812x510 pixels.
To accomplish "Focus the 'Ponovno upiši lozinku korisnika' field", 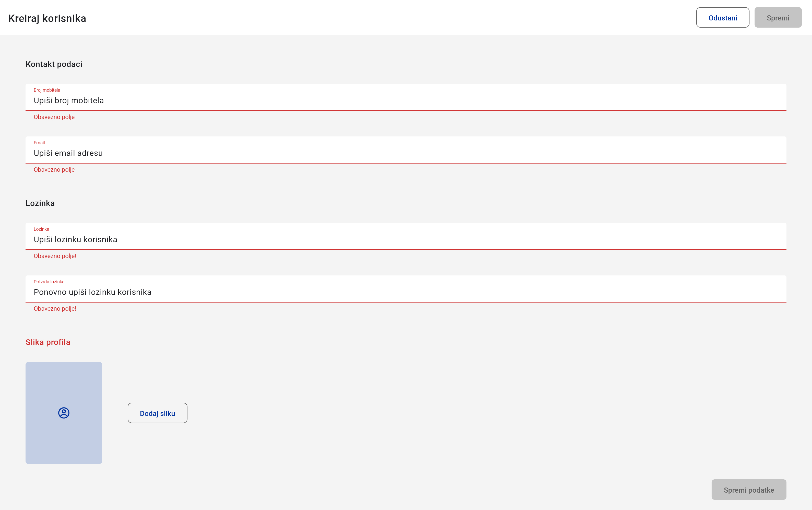I will [x=406, y=292].
